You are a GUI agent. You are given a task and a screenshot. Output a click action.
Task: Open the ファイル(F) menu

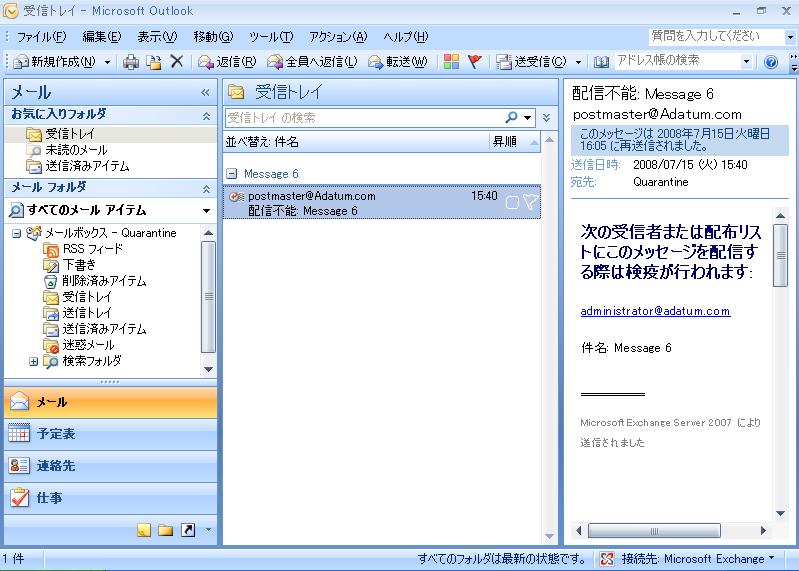point(41,37)
